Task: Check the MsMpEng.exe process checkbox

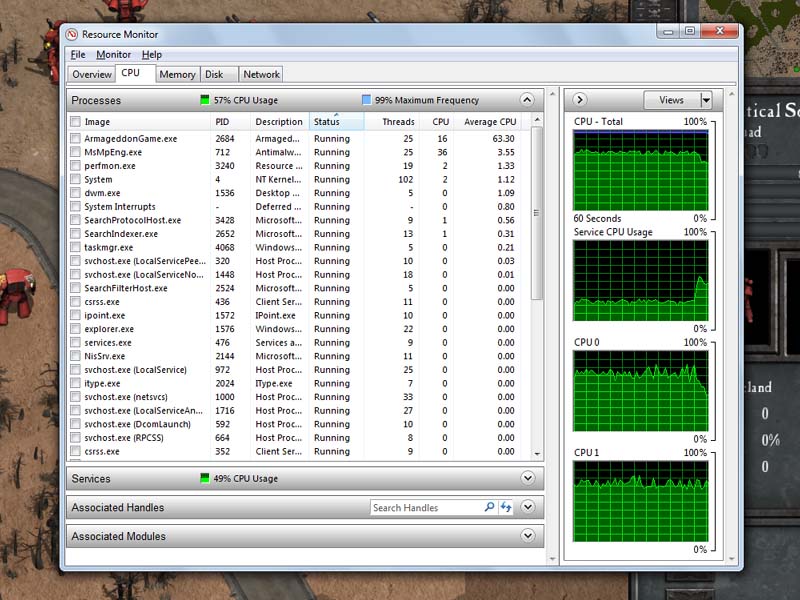Action: click(x=76, y=152)
